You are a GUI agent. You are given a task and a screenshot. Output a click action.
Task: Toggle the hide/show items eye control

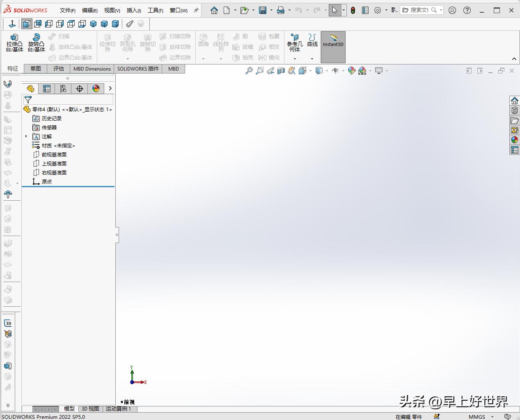pyautogui.click(x=335, y=71)
